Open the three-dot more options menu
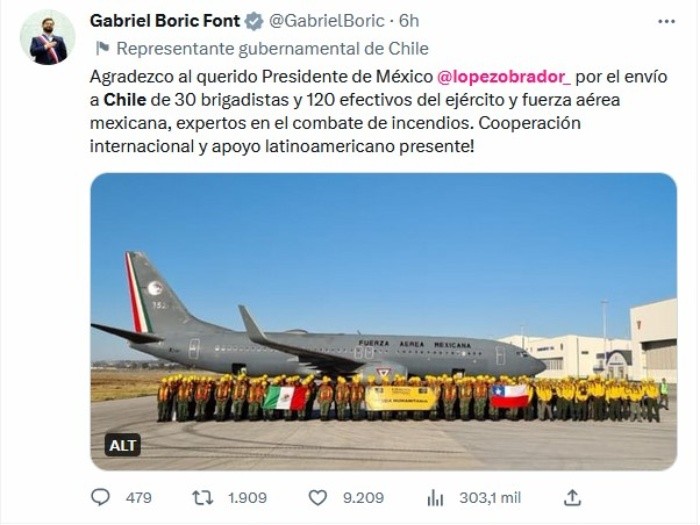This screenshot has width=700, height=525. (x=666, y=20)
